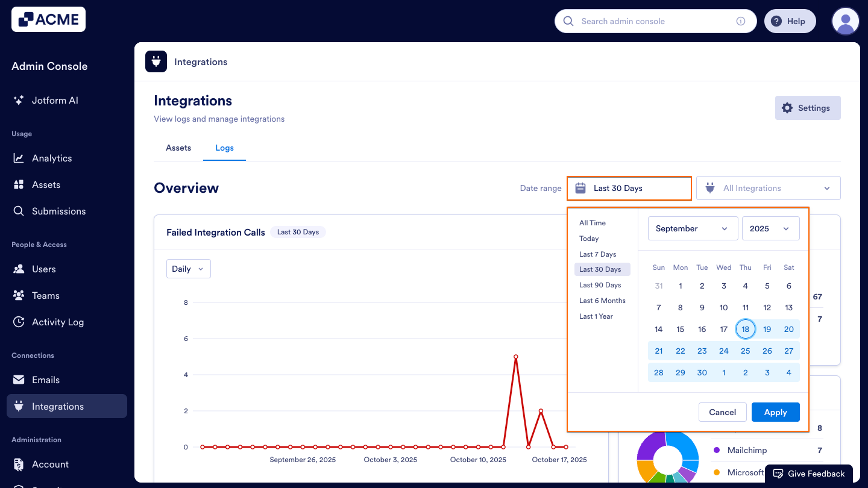This screenshot has width=868, height=488.
Task: Select the Emails envelope icon
Action: click(19, 380)
